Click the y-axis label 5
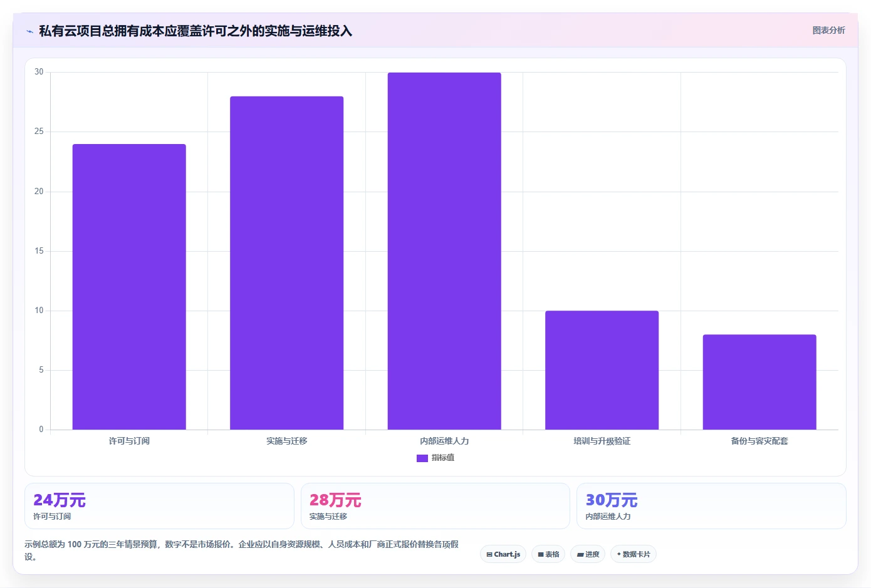 [41, 370]
